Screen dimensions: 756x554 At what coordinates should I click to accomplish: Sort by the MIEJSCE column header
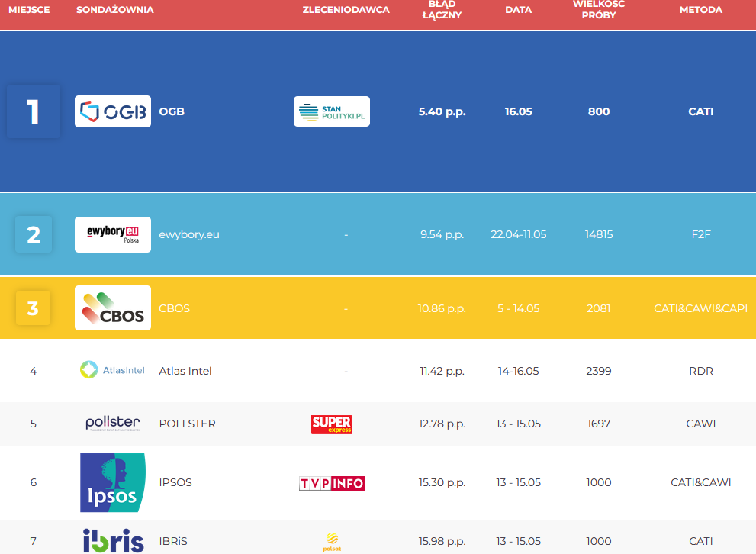pyautogui.click(x=29, y=10)
